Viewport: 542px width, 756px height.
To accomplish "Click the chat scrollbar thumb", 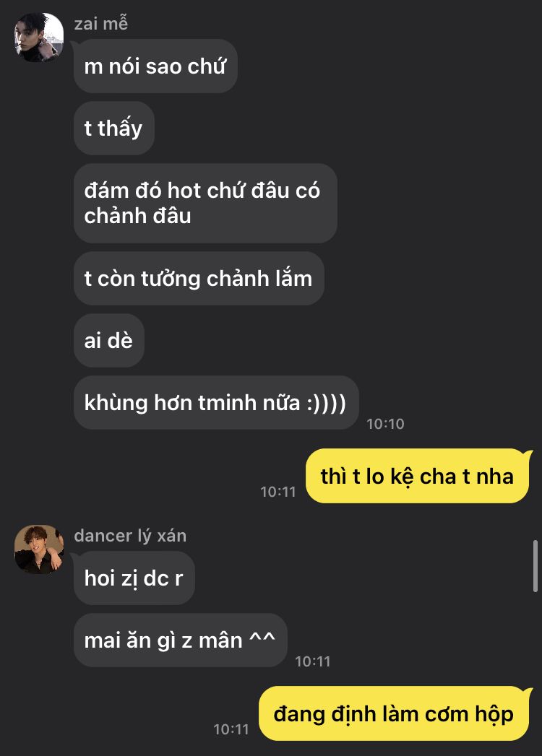I will click(x=535, y=566).
